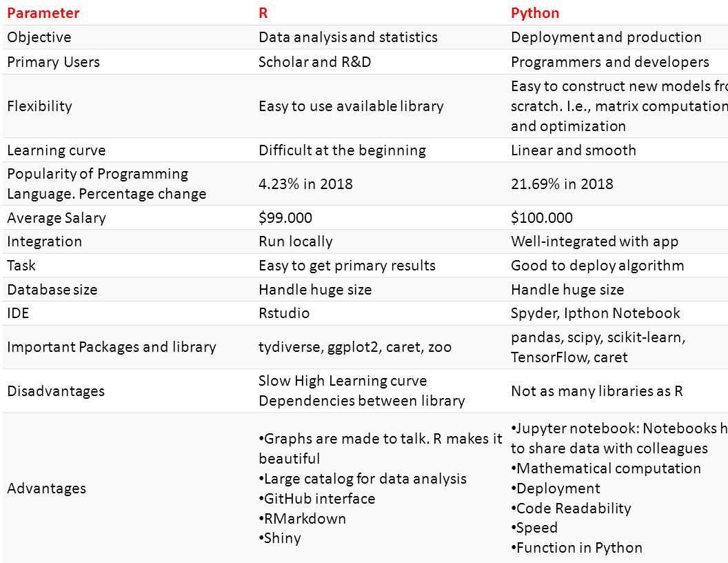Select the Objective row label
Image resolution: width=728 pixels, height=563 pixels.
(39, 37)
